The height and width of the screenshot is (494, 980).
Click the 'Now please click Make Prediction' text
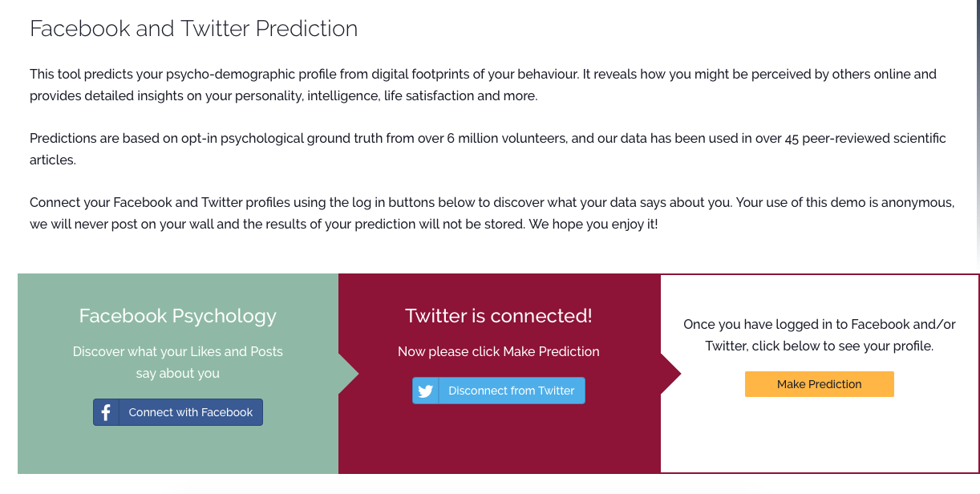click(498, 351)
